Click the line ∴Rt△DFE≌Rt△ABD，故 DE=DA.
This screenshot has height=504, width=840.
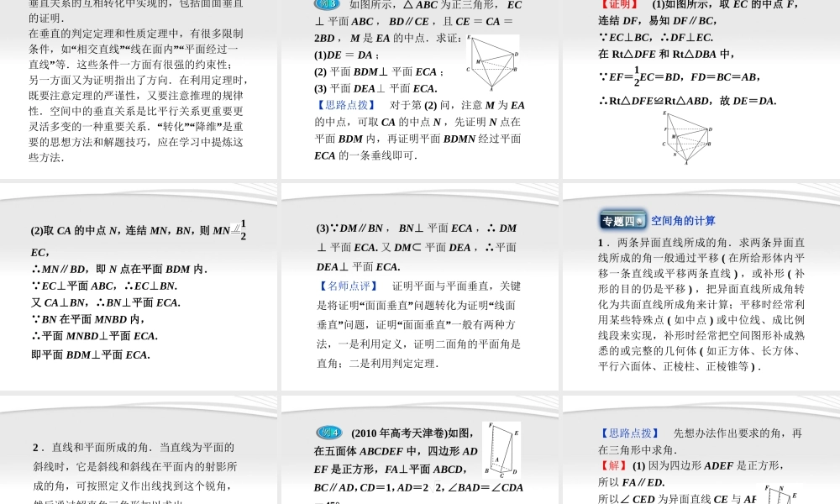point(687,101)
